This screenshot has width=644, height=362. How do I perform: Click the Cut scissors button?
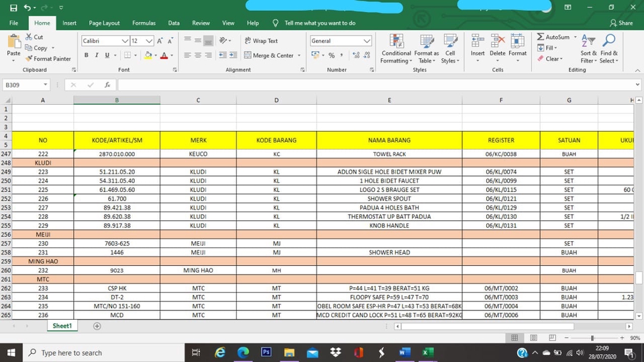pyautogui.click(x=34, y=37)
